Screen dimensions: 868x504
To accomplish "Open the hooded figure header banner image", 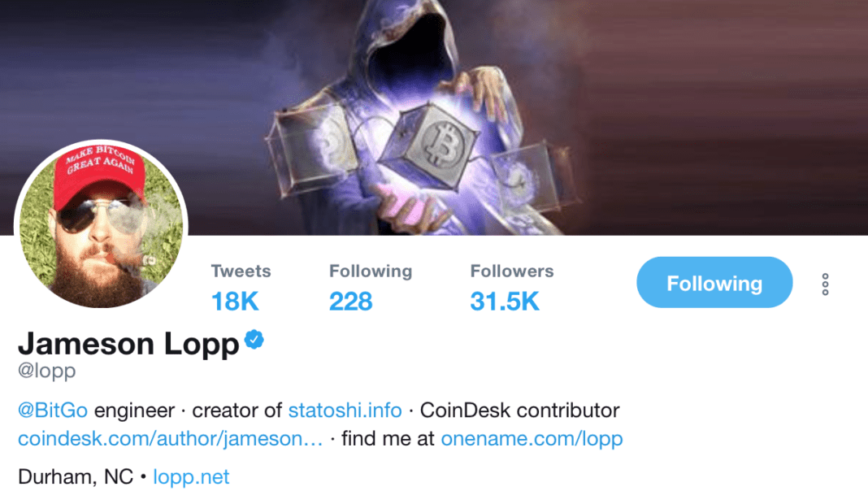I will [434, 117].
